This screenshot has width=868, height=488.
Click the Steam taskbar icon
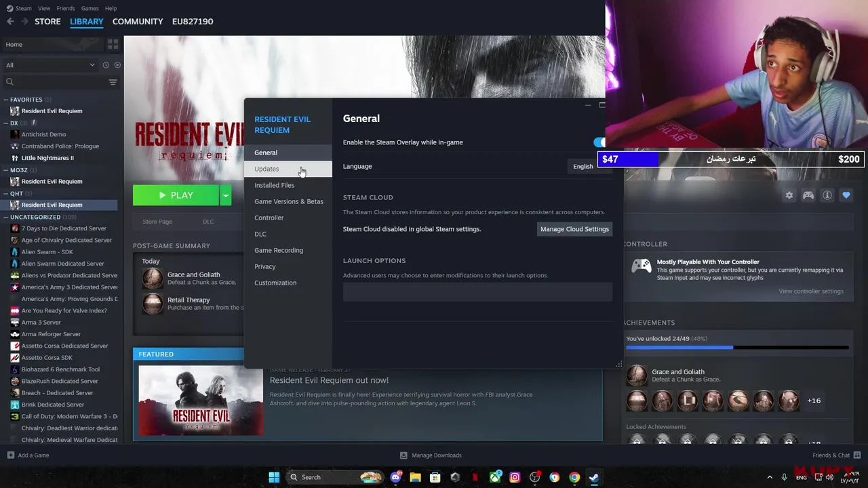tap(594, 477)
